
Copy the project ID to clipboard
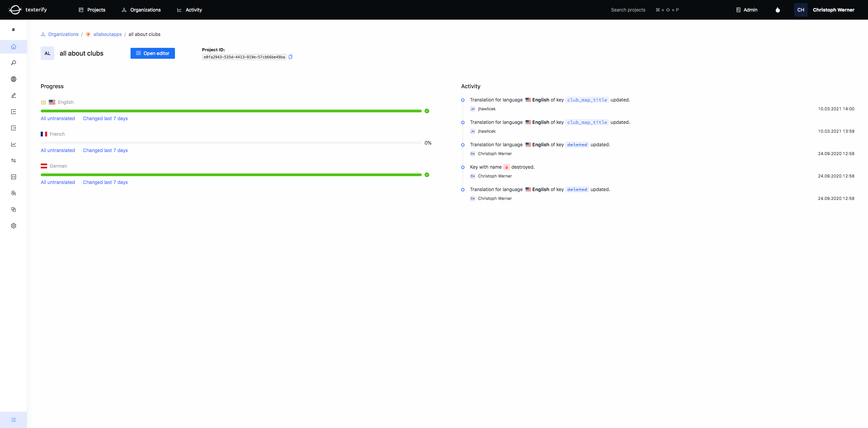tap(290, 57)
